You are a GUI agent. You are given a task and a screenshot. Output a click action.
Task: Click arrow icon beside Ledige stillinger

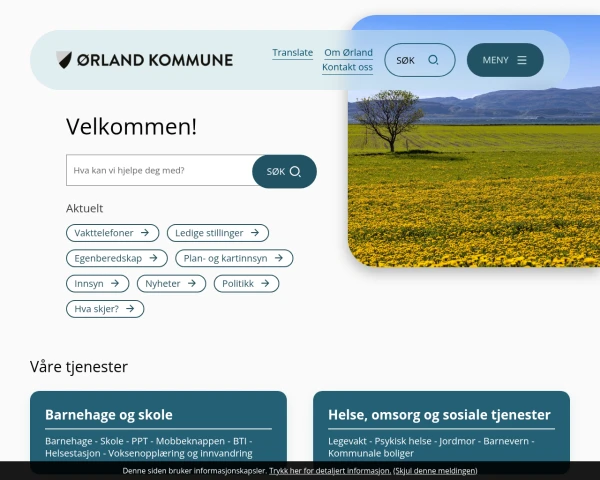point(255,233)
